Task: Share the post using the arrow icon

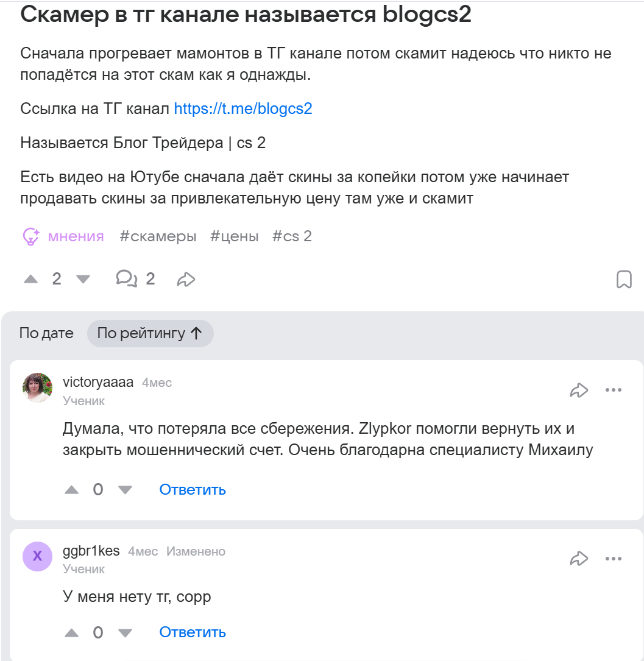Action: click(x=186, y=278)
